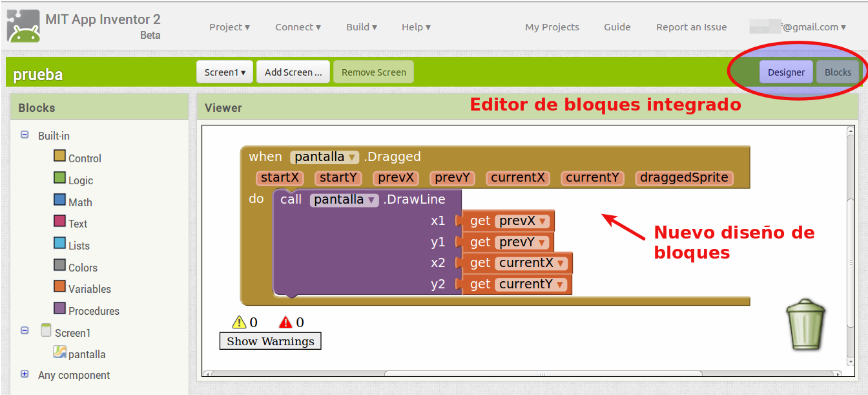Image resolution: width=868 pixels, height=395 pixels.
Task: Click the currentY parameter in event block
Action: 592,178
